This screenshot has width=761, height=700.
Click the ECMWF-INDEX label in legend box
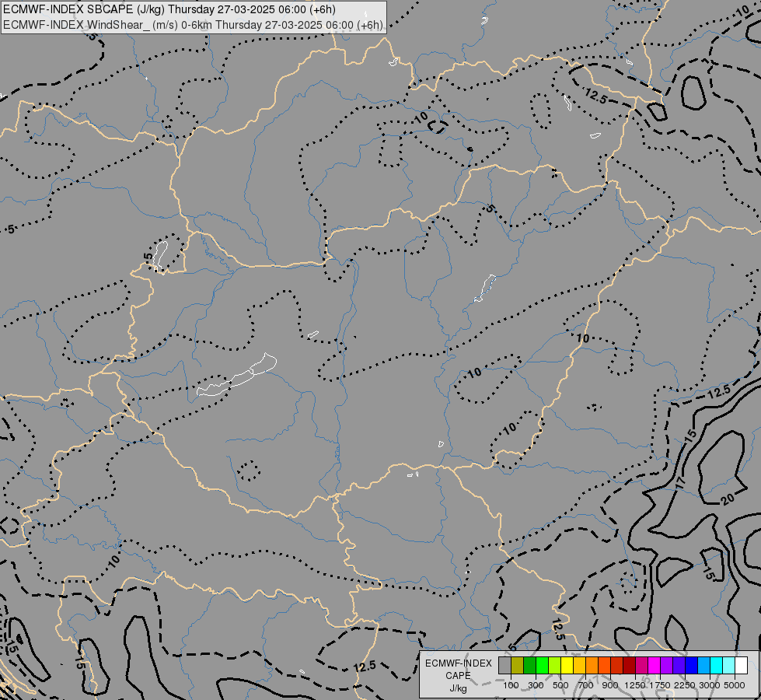click(x=458, y=663)
